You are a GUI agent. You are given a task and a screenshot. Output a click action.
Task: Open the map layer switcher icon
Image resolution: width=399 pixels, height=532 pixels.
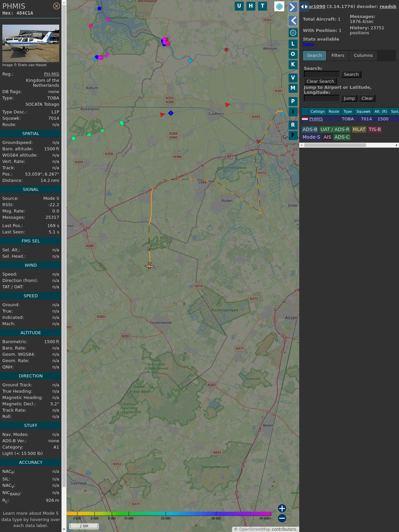[279, 6]
